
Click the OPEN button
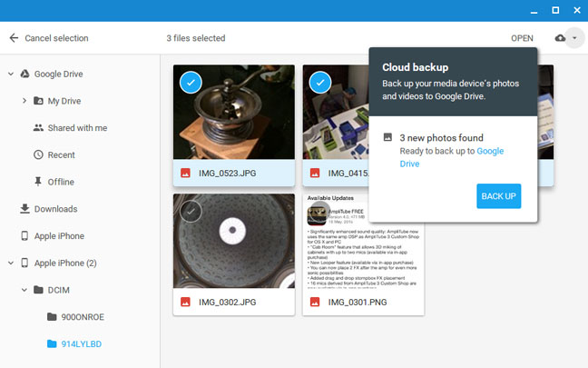pyautogui.click(x=522, y=38)
